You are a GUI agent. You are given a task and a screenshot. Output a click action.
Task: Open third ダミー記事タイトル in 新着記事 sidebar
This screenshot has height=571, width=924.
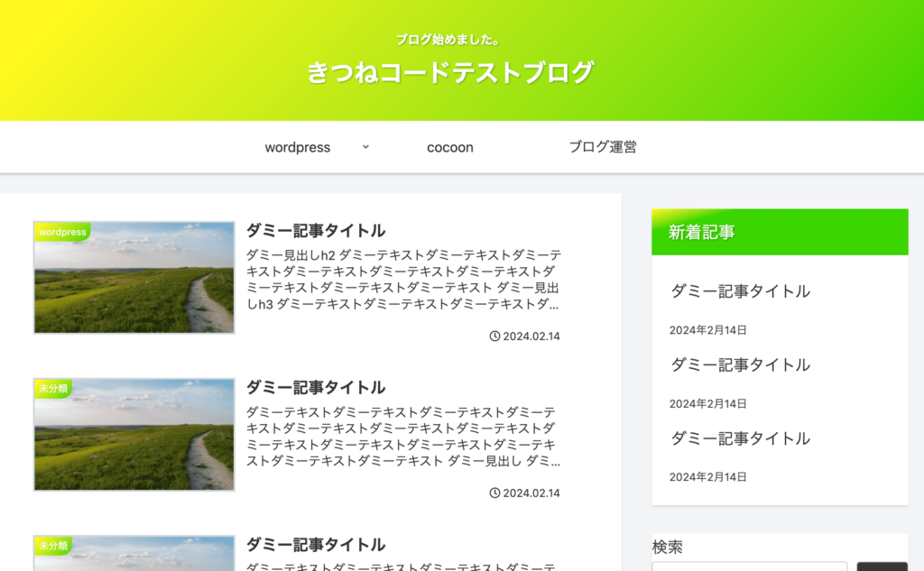pyautogui.click(x=740, y=438)
